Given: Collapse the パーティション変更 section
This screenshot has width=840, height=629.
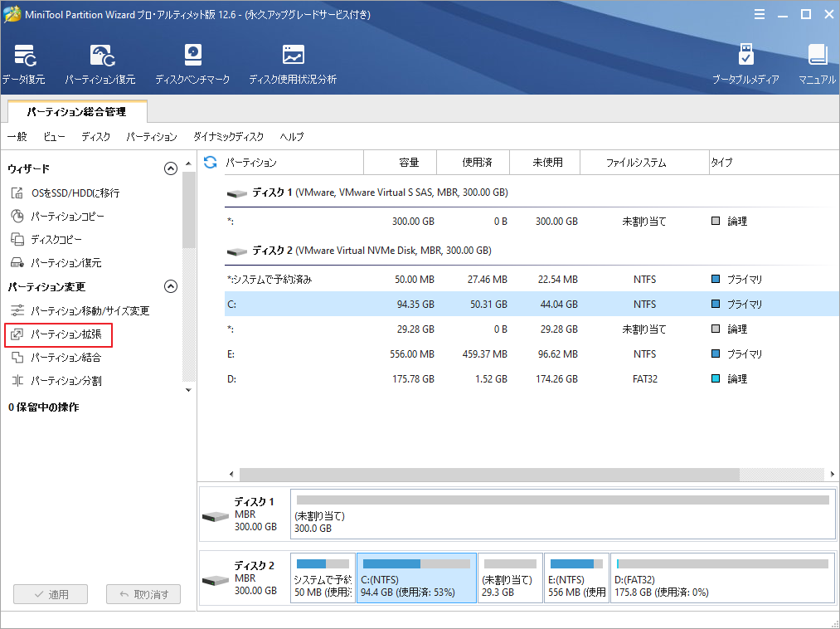Looking at the screenshot, I should [x=171, y=286].
